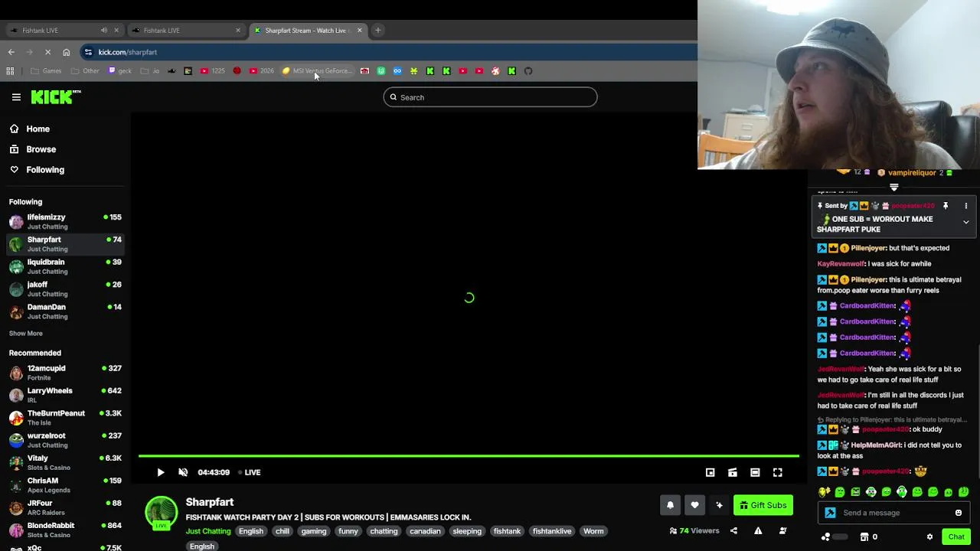Open a new browser tab
The height and width of the screenshot is (551, 980).
click(x=378, y=31)
